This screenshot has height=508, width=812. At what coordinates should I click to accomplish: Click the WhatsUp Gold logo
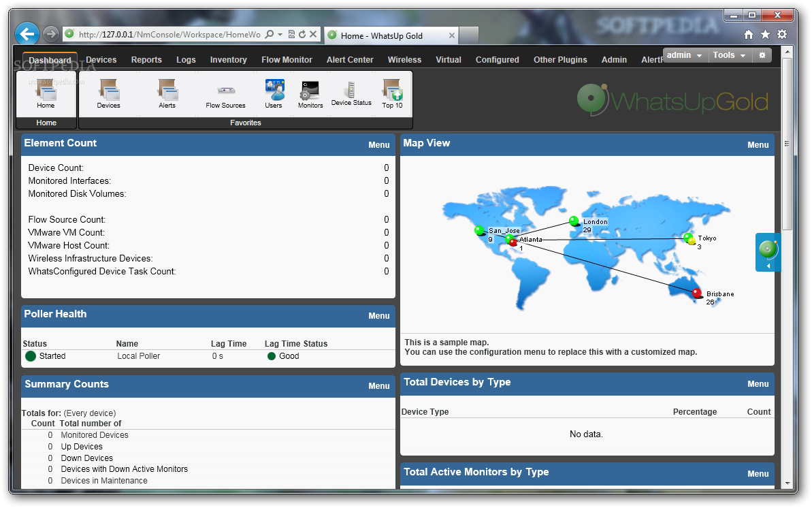click(672, 99)
